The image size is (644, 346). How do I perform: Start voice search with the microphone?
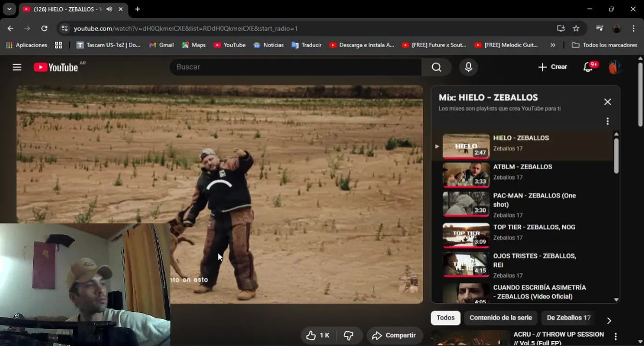468,67
